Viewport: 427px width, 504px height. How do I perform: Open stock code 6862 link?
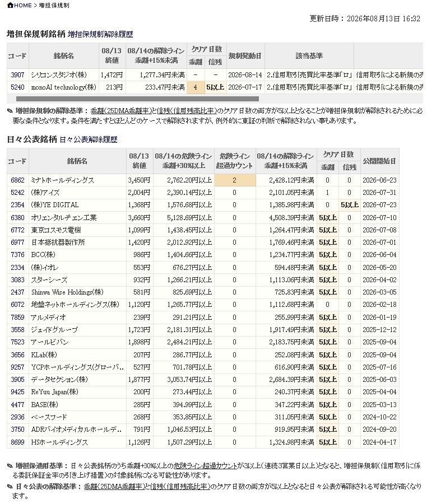(17, 180)
